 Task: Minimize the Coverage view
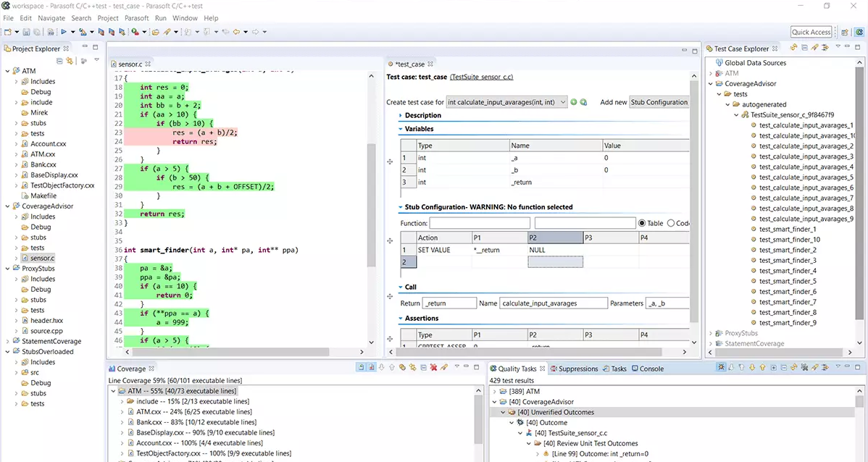click(x=466, y=366)
